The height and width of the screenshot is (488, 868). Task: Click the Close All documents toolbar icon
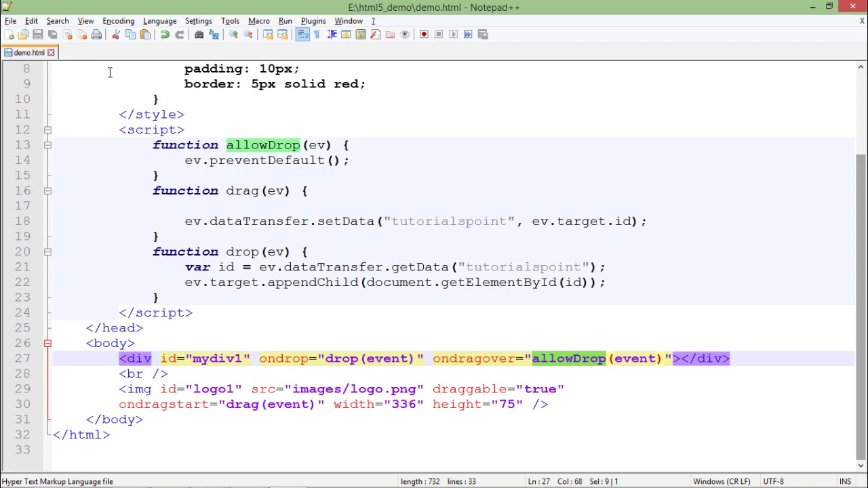pos(81,35)
